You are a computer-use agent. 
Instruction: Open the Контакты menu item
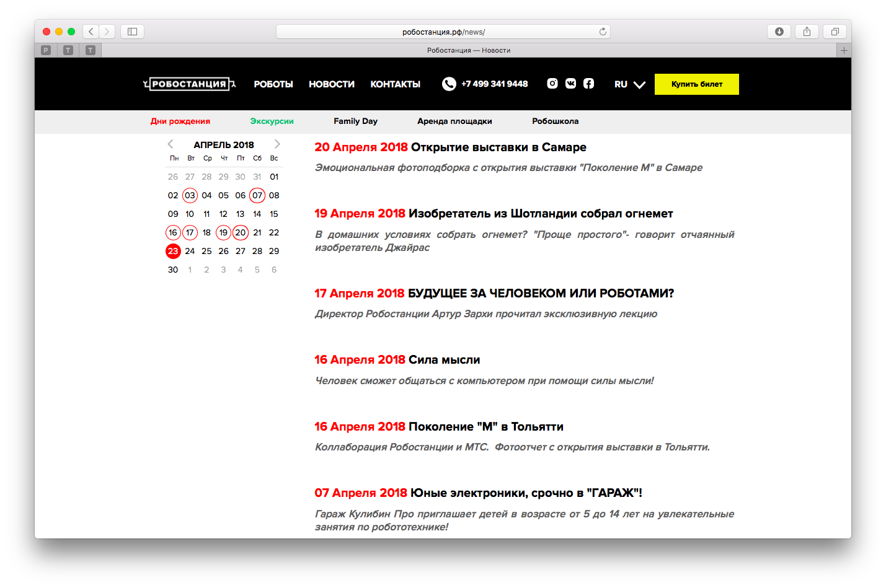(x=396, y=84)
